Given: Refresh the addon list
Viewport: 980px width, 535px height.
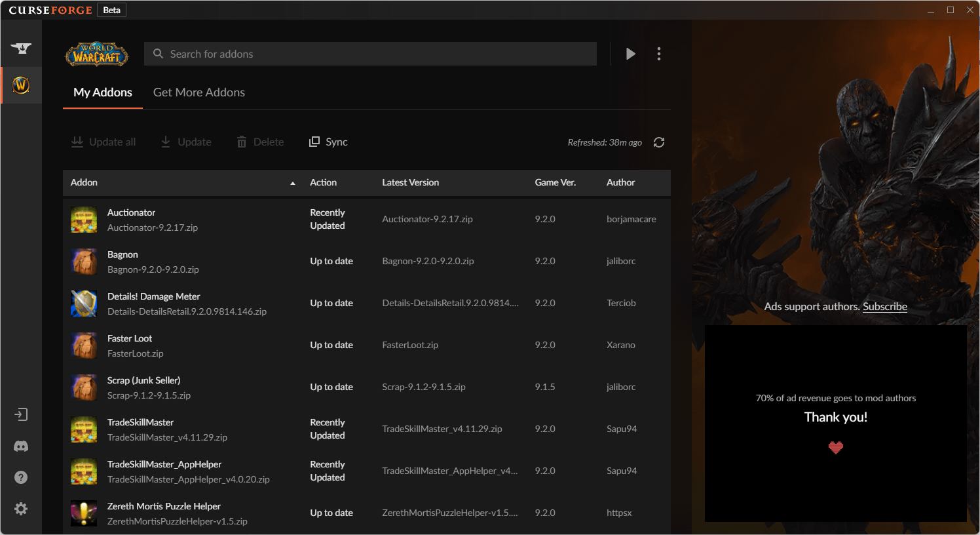Looking at the screenshot, I should click(659, 142).
